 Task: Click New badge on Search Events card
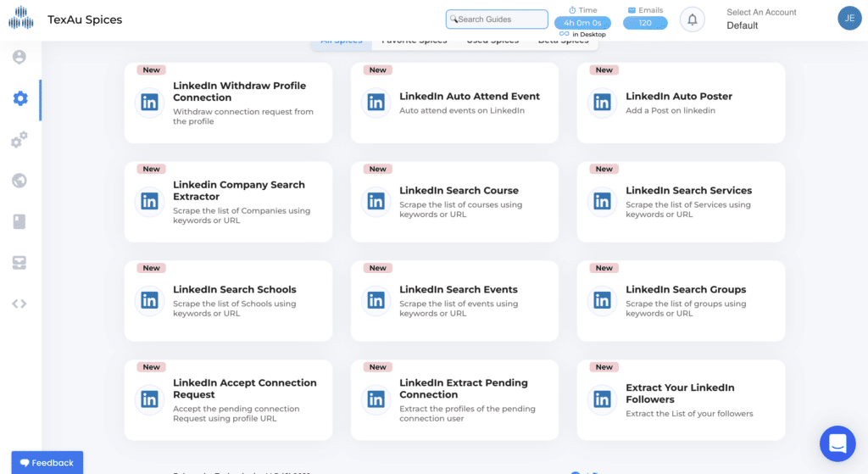(377, 268)
